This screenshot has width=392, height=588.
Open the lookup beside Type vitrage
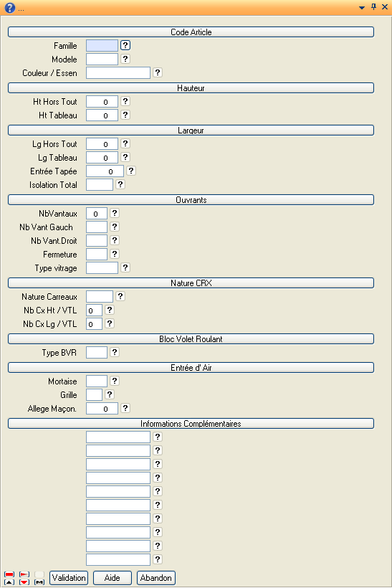click(125, 267)
